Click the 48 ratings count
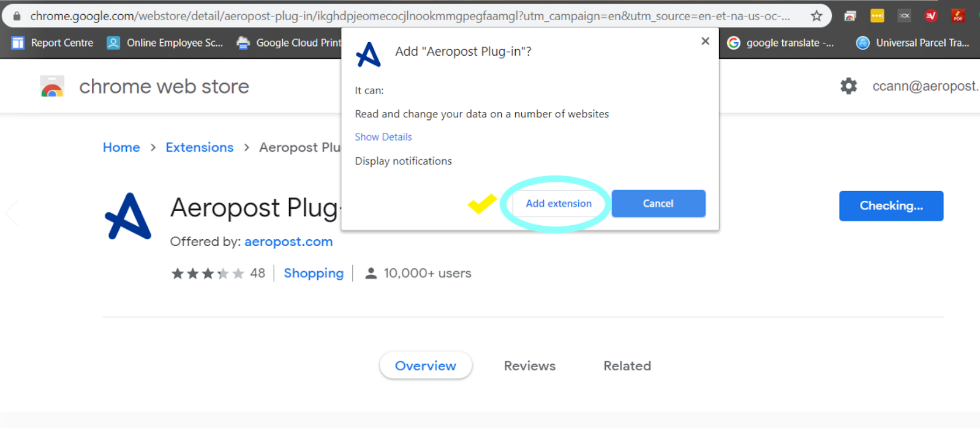Viewport: 980px width, 429px height. pyautogui.click(x=257, y=274)
